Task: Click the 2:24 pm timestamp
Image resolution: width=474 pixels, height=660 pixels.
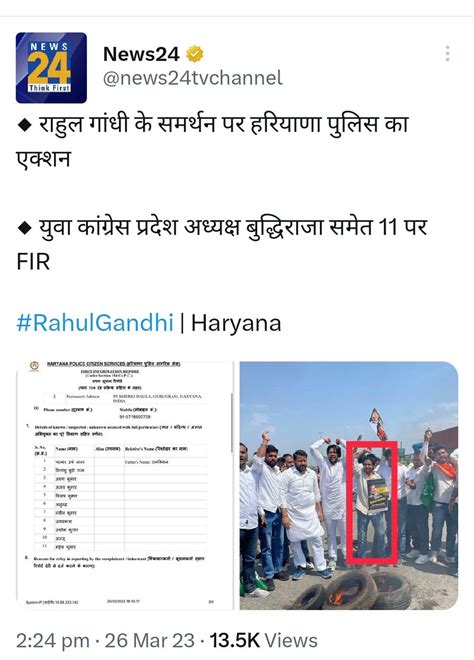Action: pyautogui.click(x=53, y=641)
